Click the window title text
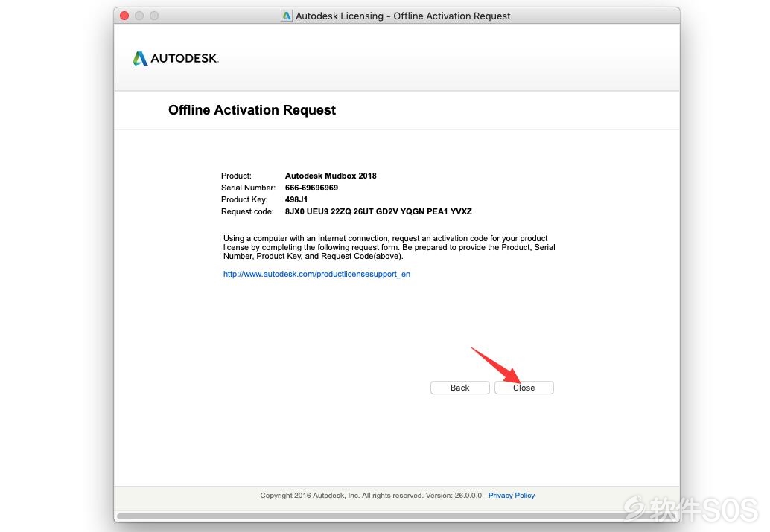 coord(403,16)
